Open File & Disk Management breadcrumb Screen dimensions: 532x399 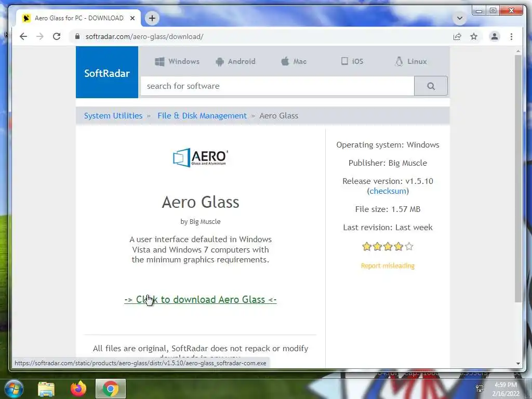click(x=202, y=116)
